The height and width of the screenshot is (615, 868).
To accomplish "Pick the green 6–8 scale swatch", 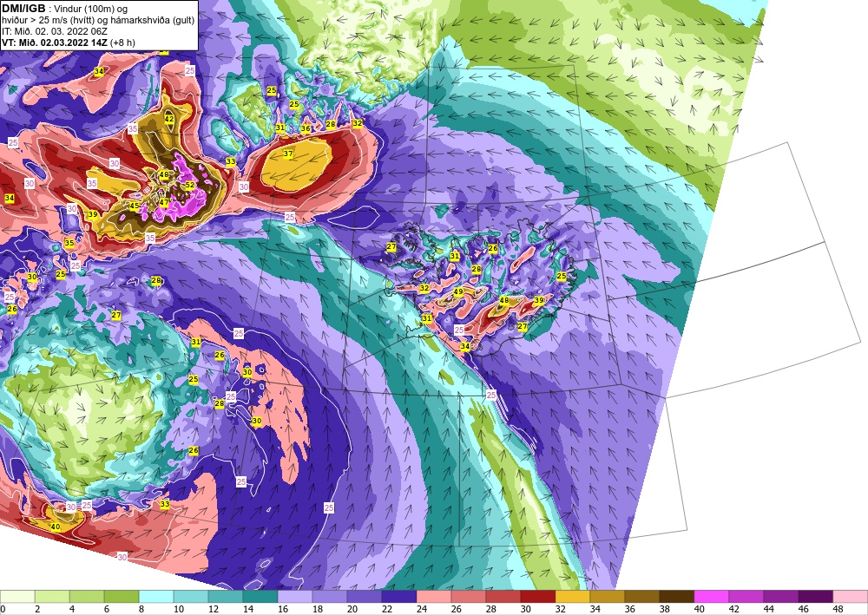I will (x=122, y=596).
